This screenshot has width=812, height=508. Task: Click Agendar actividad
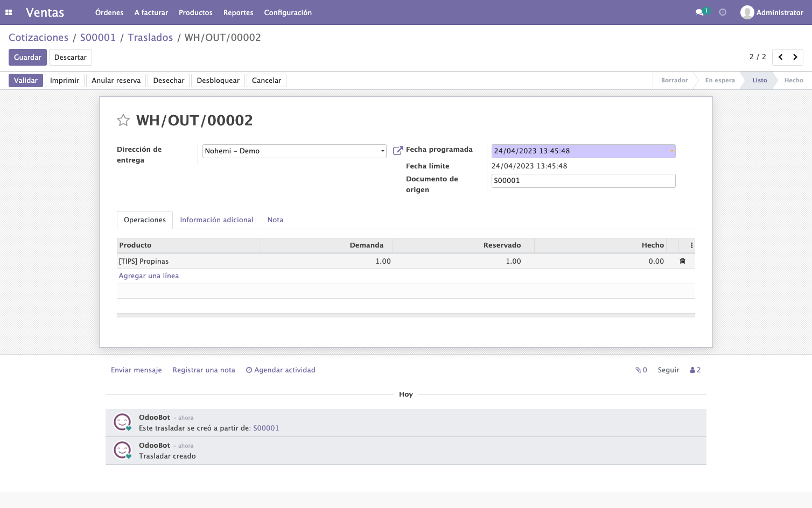click(281, 370)
